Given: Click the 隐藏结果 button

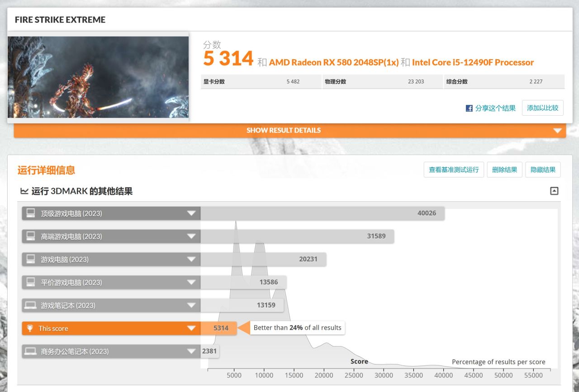Looking at the screenshot, I should coord(543,170).
